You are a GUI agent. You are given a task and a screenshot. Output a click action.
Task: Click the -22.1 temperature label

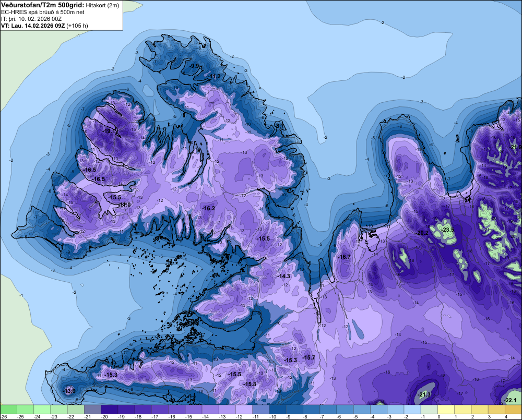tap(509, 400)
